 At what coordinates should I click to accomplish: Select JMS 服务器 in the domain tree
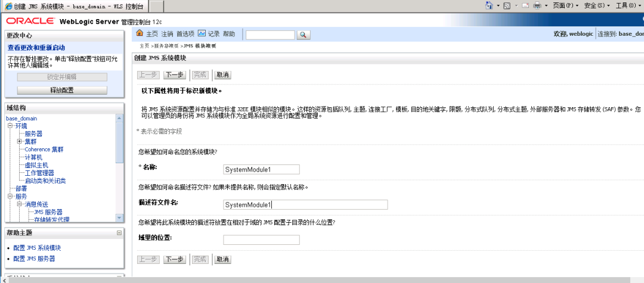click(x=48, y=212)
